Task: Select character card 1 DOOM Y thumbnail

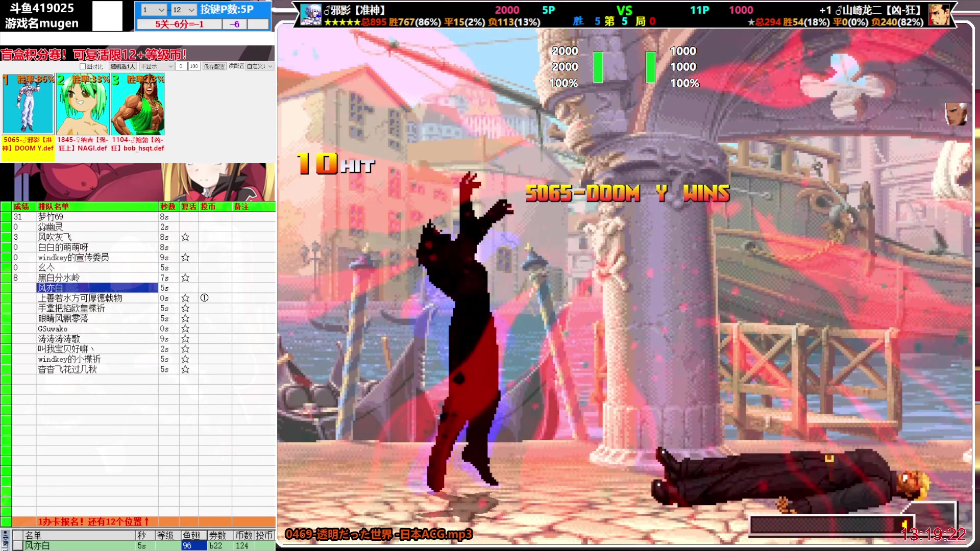Action: click(x=28, y=105)
